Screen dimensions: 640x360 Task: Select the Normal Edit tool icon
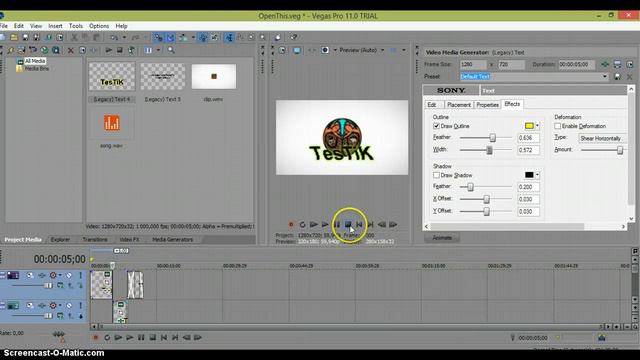pos(229,38)
